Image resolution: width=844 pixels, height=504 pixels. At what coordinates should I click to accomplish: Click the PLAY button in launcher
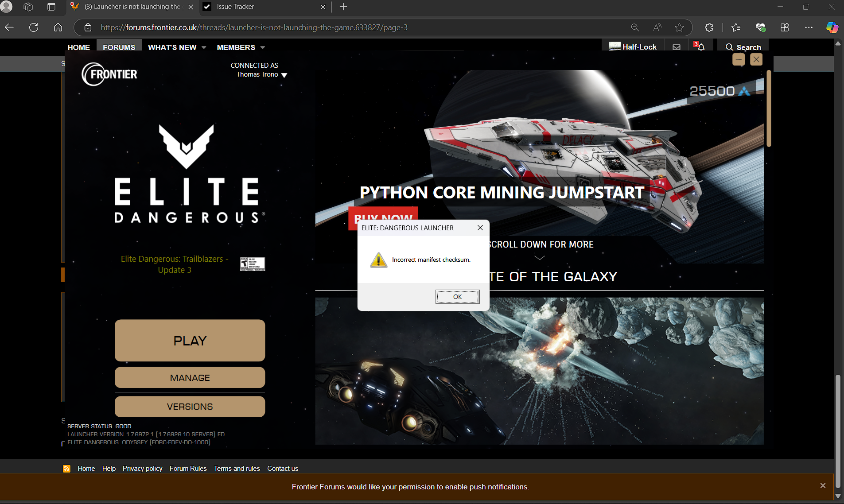coord(190,341)
